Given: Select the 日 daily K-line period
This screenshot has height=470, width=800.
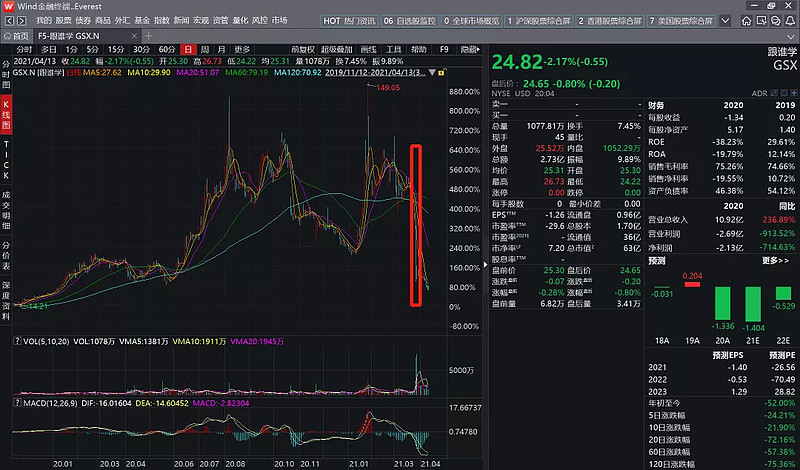Looking at the screenshot, I should 188,50.
